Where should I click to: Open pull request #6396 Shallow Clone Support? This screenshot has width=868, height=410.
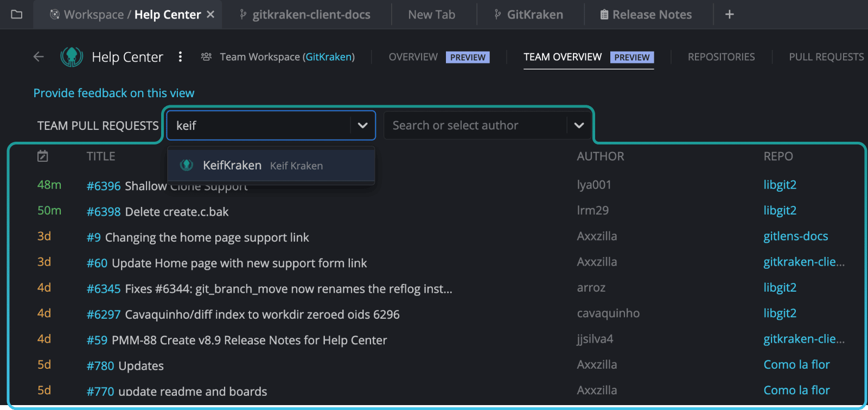[x=167, y=186]
